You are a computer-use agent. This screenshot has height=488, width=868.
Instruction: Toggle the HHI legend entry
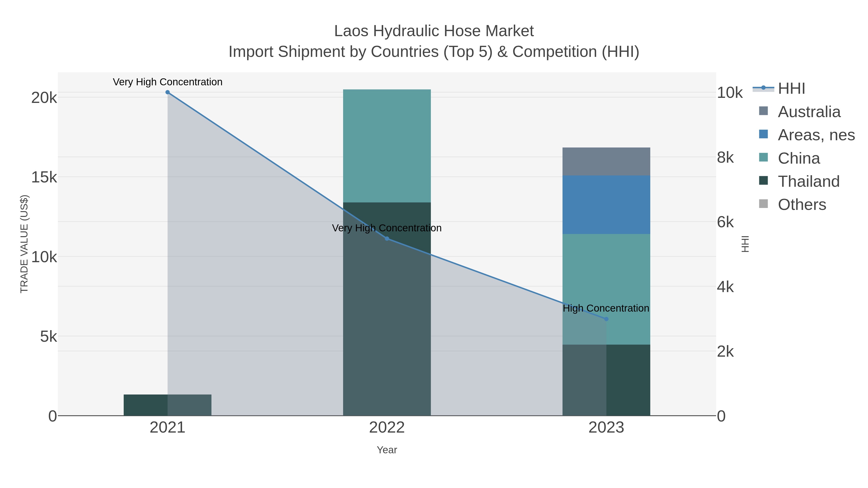coord(779,89)
